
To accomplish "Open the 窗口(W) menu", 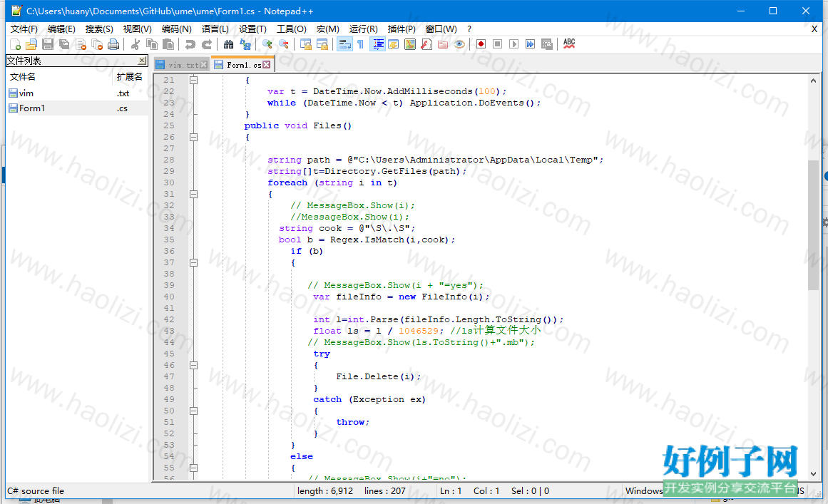I will pyautogui.click(x=441, y=29).
